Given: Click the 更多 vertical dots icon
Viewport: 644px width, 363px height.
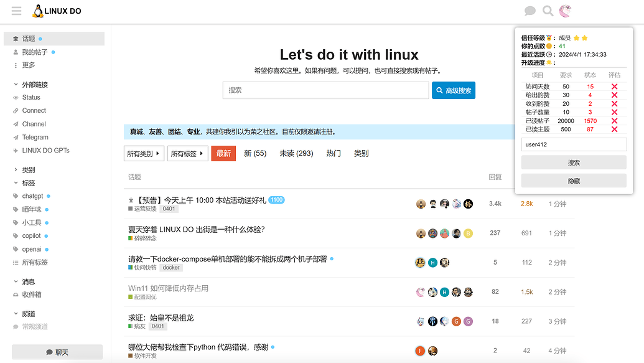Looking at the screenshot, I should pos(16,65).
